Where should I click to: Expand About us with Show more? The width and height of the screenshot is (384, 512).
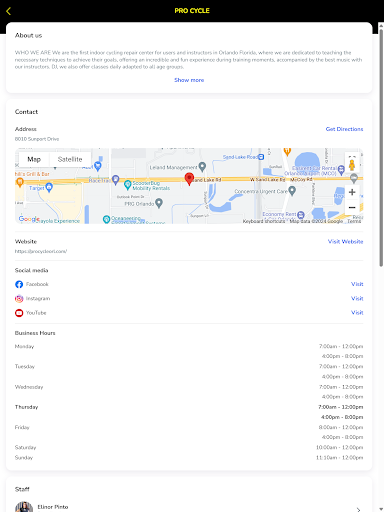coord(189,80)
